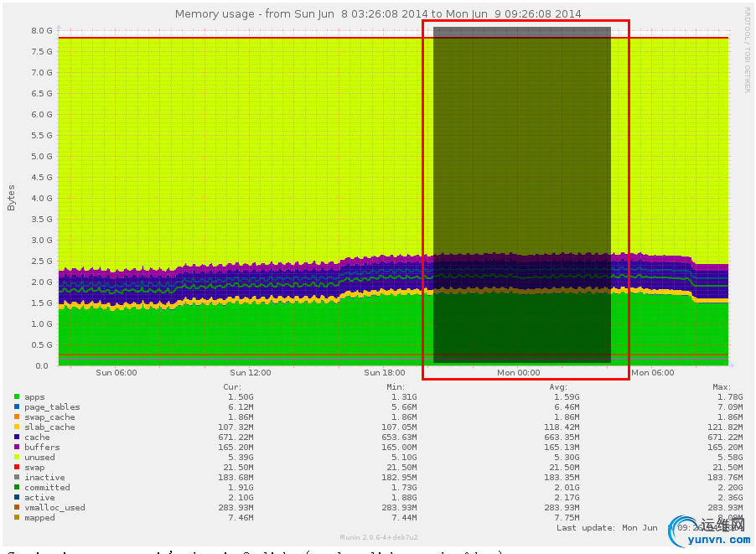Click the Memory usage graph title
The image size is (756, 554).
(x=378, y=14)
